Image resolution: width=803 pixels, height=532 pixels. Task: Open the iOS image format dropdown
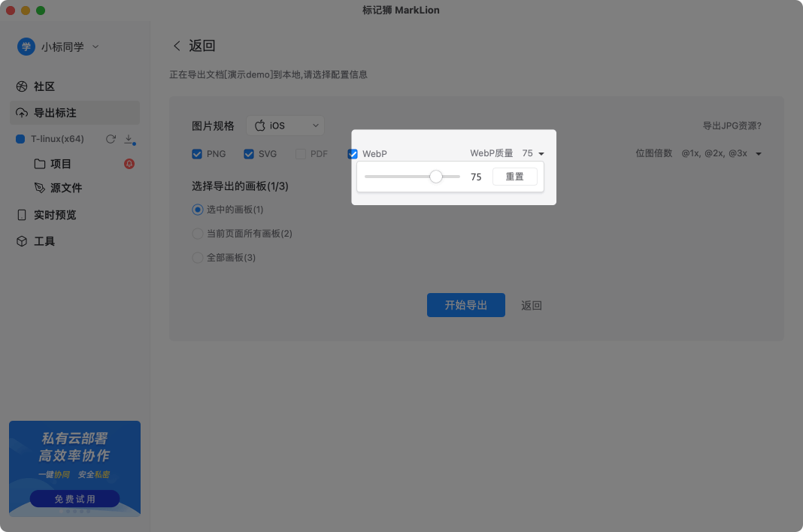pyautogui.click(x=286, y=125)
